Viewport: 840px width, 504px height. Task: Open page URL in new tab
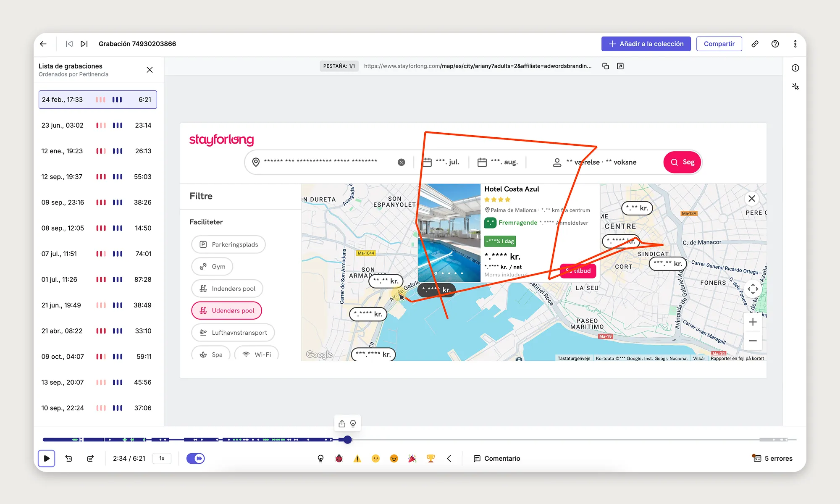620,66
